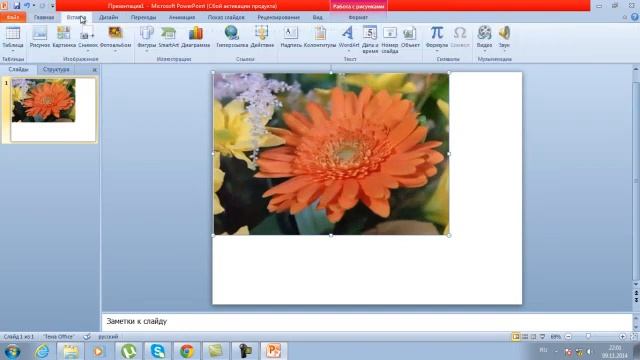Viewport: 640px width, 360px height.
Task: Open the Файл tab
Action: tap(13, 18)
